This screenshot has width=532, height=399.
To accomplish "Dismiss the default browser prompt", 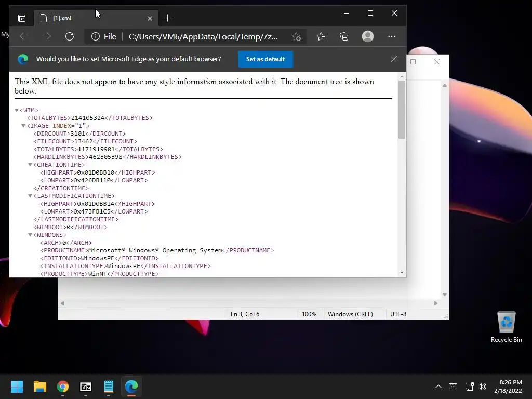I will point(394,59).
